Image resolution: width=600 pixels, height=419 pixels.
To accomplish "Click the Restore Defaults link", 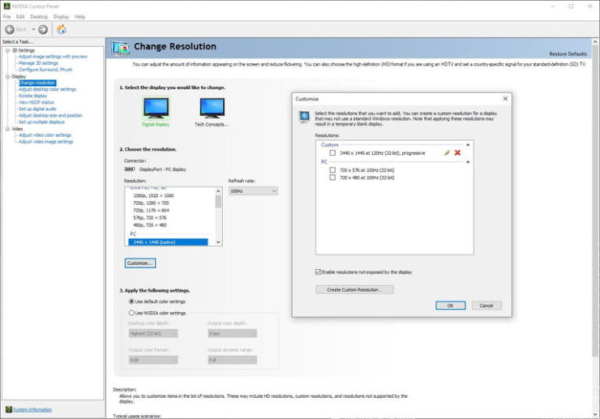I will coord(568,54).
